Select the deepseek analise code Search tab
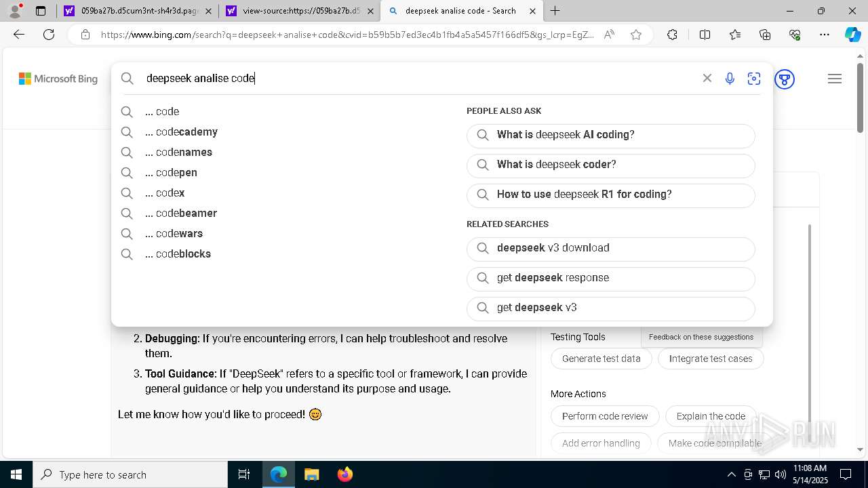The height and width of the screenshot is (488, 868). coord(461,11)
